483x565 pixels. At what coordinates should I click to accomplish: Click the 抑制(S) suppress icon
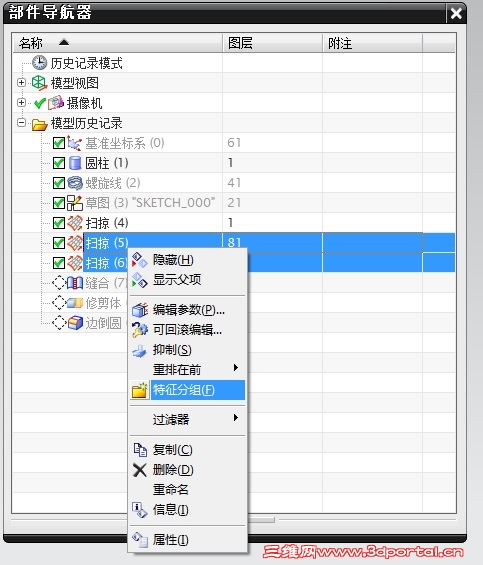click(139, 350)
